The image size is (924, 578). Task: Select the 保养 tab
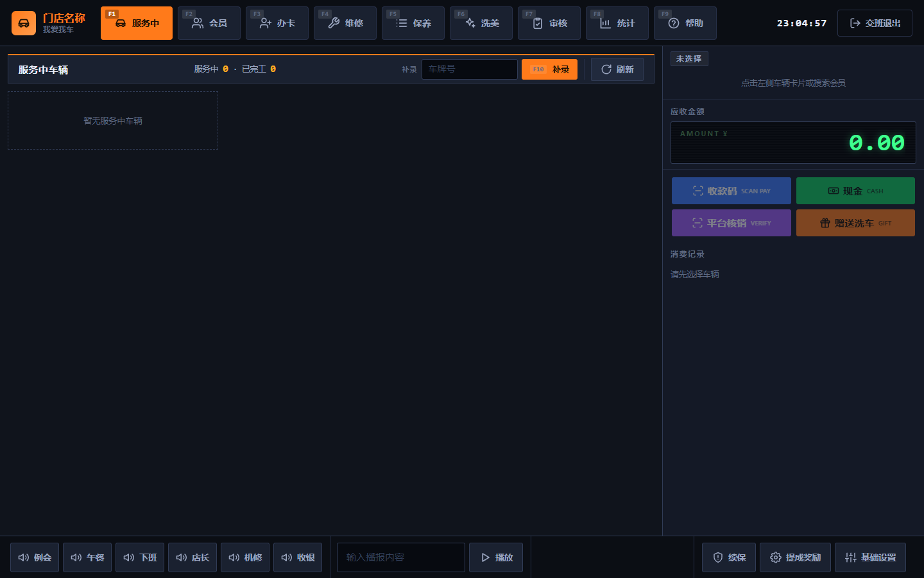pos(413,23)
